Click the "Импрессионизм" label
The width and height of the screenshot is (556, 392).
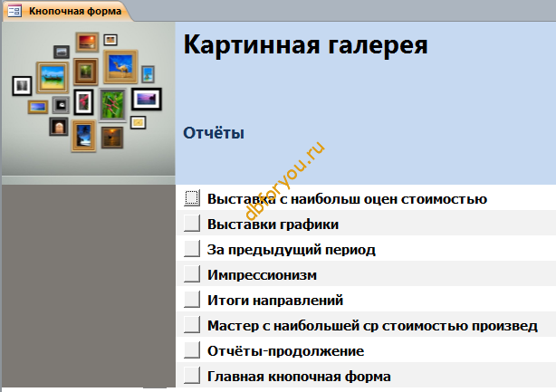[262, 275]
